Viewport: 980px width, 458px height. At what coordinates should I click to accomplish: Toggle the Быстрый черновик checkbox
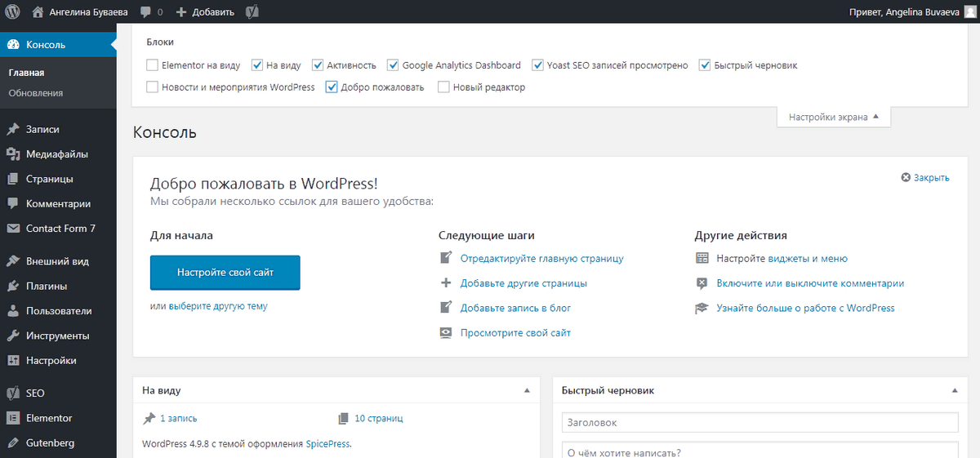pos(705,65)
